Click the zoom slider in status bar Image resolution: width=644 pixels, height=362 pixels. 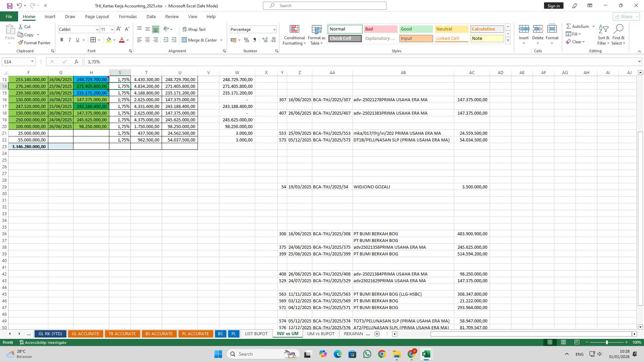[606, 342]
